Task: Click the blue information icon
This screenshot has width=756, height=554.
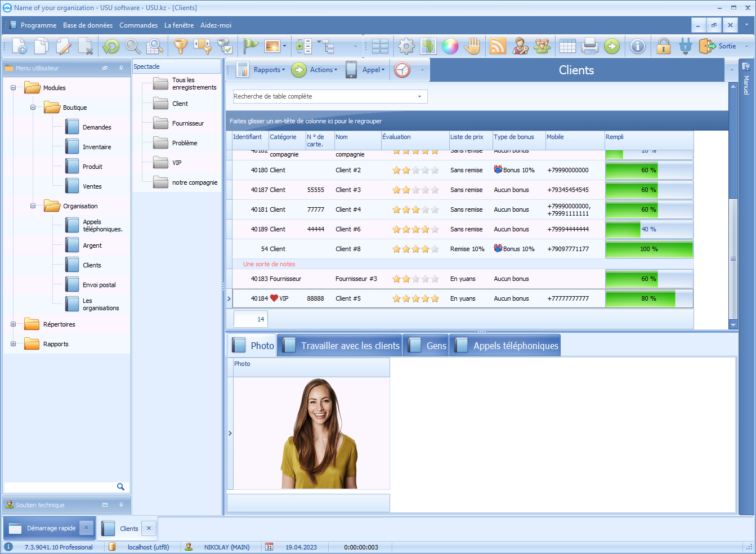Action: point(638,46)
